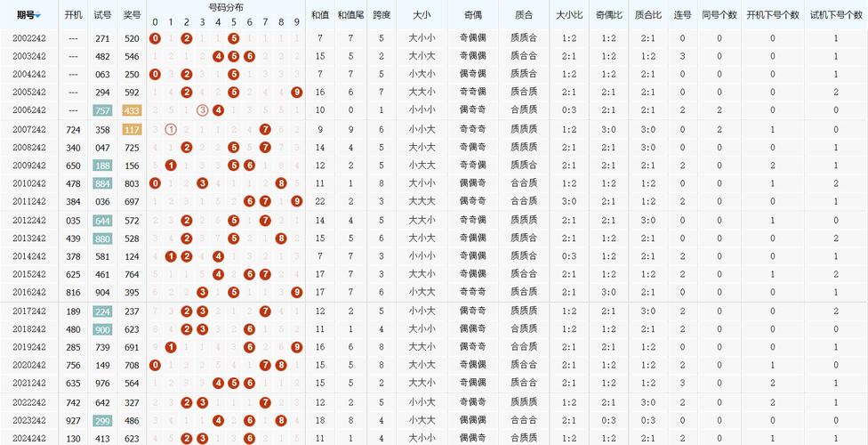The image size is (868, 445).
Task: Click the orange highlighted prize number 117
Action: [x=132, y=130]
